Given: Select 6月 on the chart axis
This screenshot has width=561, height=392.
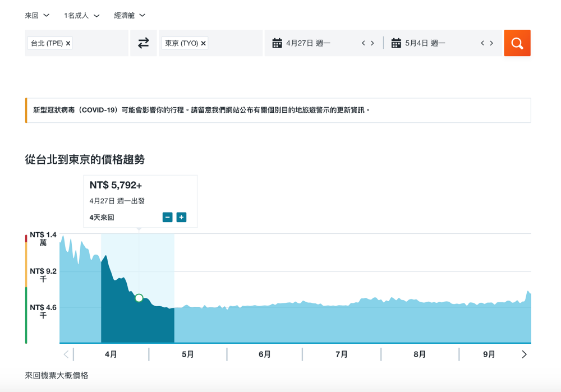Looking at the screenshot, I should [x=265, y=354].
